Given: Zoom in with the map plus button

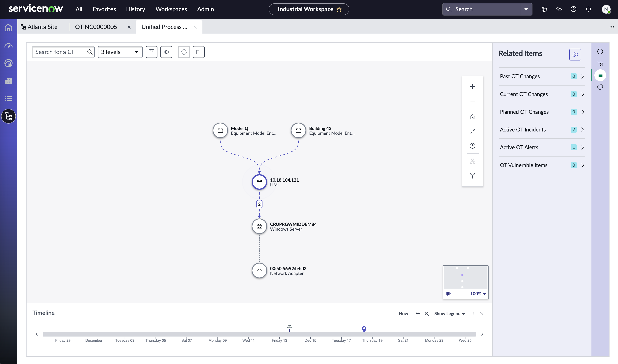Looking at the screenshot, I should [472, 87].
